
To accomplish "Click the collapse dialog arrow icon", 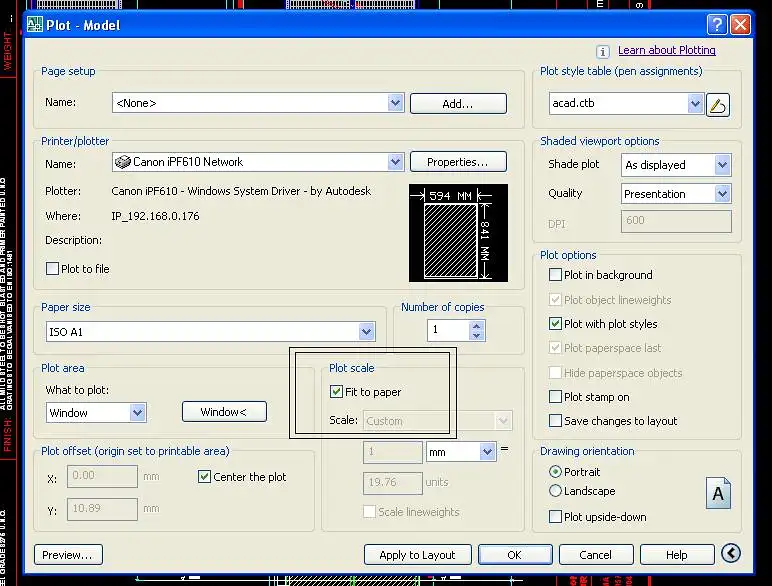I will tap(730, 554).
